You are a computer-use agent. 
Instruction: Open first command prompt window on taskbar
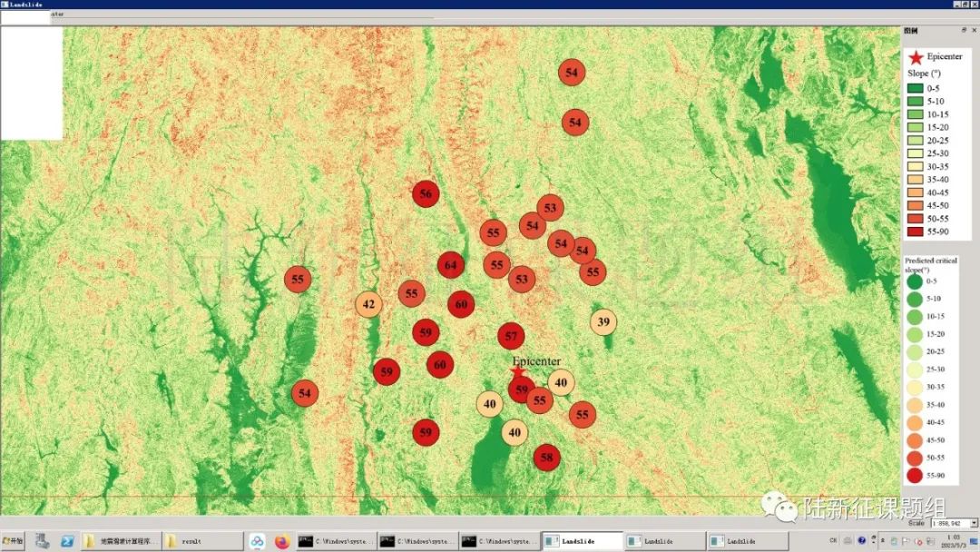336,541
